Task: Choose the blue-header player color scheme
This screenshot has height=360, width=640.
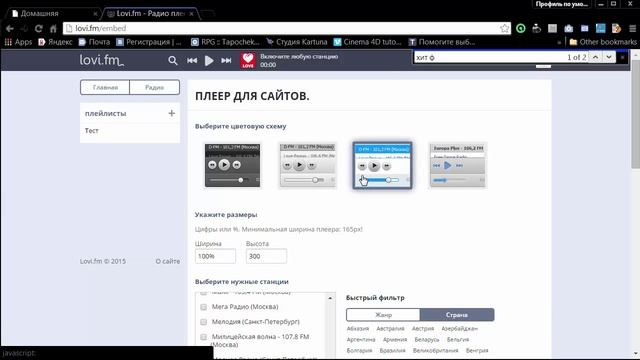Action: tap(382, 165)
